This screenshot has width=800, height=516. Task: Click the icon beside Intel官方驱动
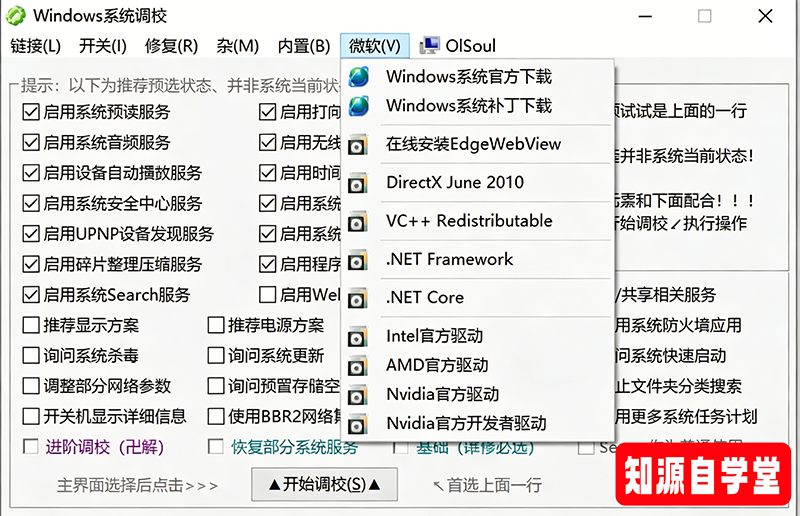point(358,337)
